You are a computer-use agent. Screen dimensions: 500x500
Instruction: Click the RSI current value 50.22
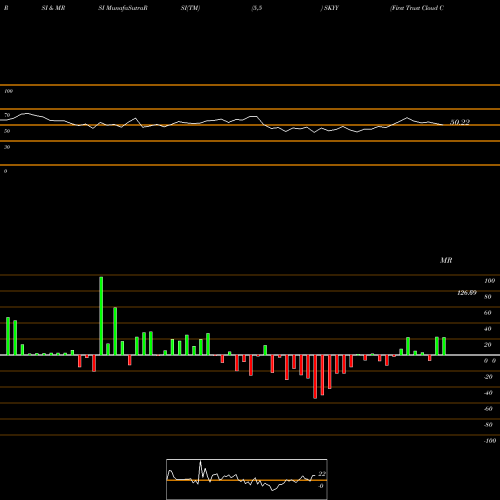tap(460, 122)
